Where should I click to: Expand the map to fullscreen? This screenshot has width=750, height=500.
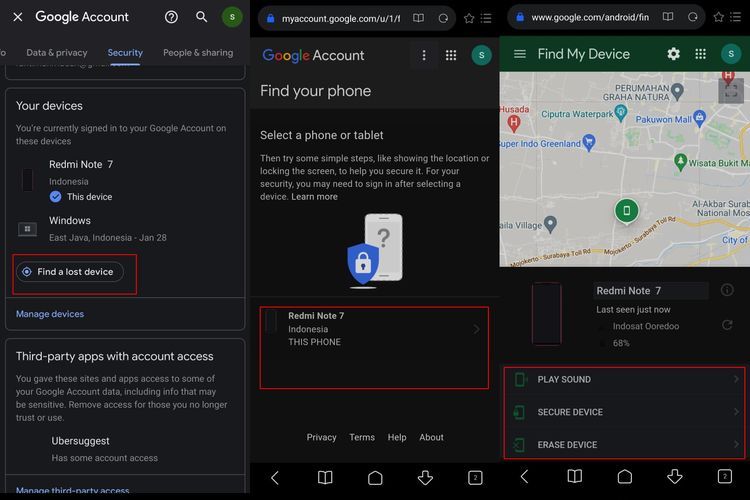tap(731, 90)
